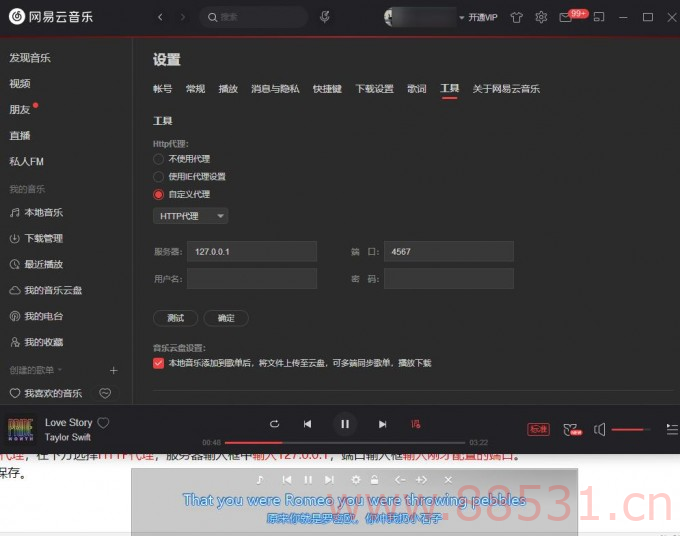Image resolution: width=680 pixels, height=536 pixels.
Task: Toggle the loop playback mode icon
Action: [275, 424]
